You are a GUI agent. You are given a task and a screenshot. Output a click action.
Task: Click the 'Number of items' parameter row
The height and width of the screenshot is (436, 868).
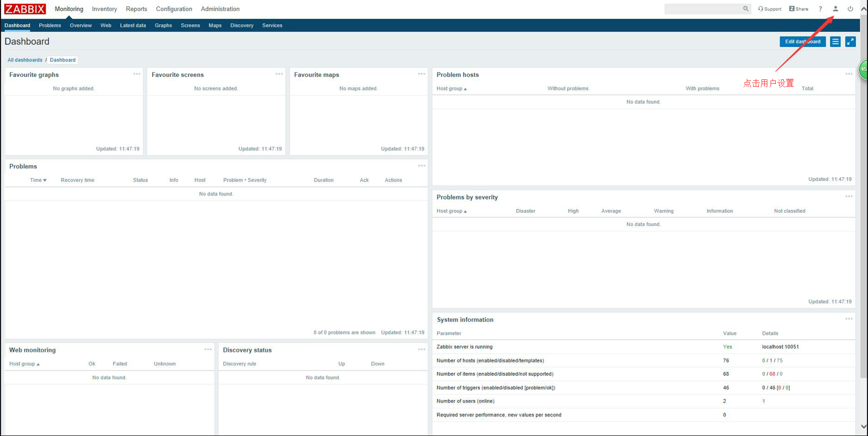click(643, 374)
